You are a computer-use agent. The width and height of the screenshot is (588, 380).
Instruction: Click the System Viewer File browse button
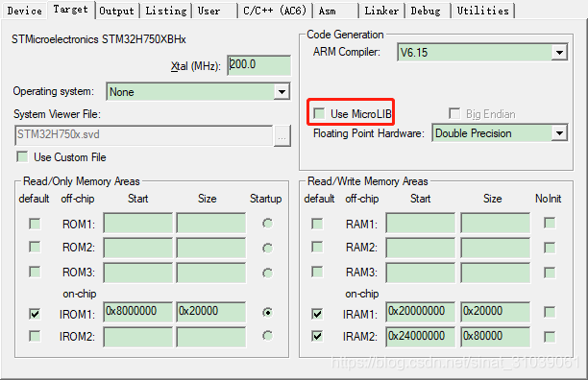point(282,136)
